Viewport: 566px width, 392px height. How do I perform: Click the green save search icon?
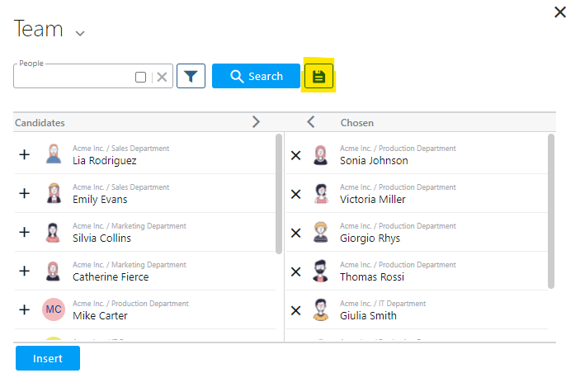click(319, 77)
